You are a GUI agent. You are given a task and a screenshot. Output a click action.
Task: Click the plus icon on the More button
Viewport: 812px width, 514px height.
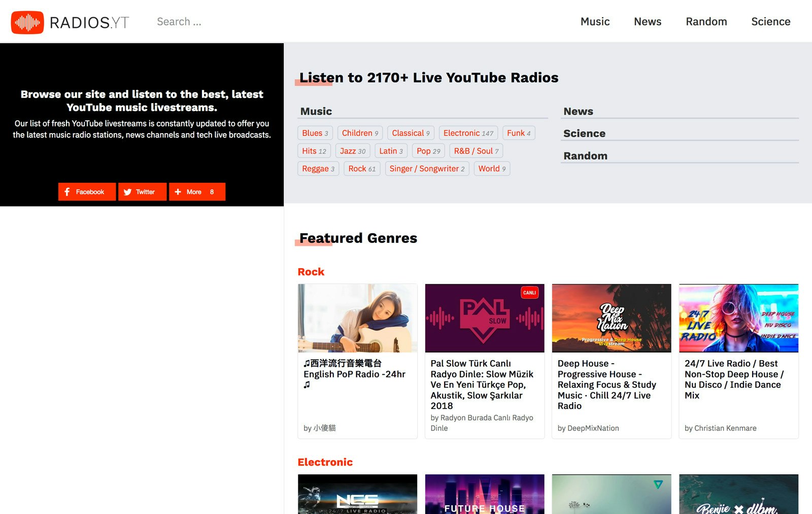click(178, 191)
